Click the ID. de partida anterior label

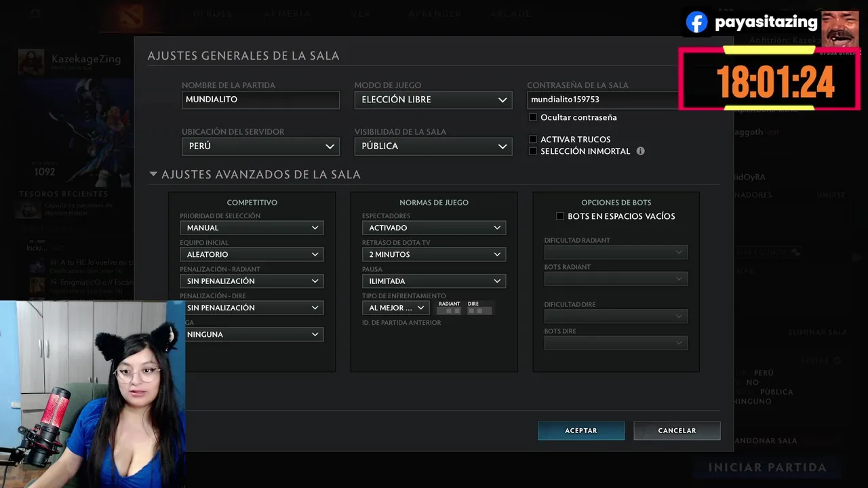pos(401,323)
